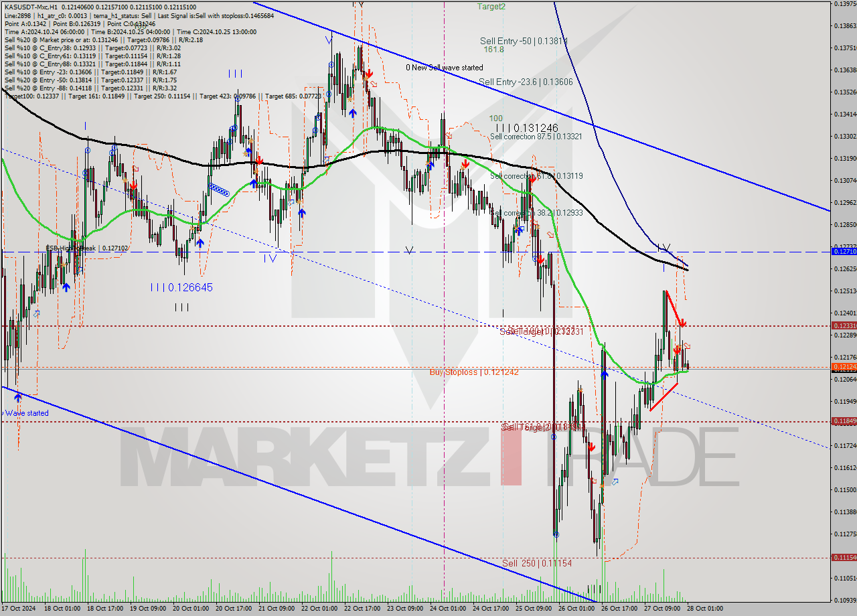Click the '27 Oct 09:00' time axis label
857x616 pixels.
click(662, 609)
